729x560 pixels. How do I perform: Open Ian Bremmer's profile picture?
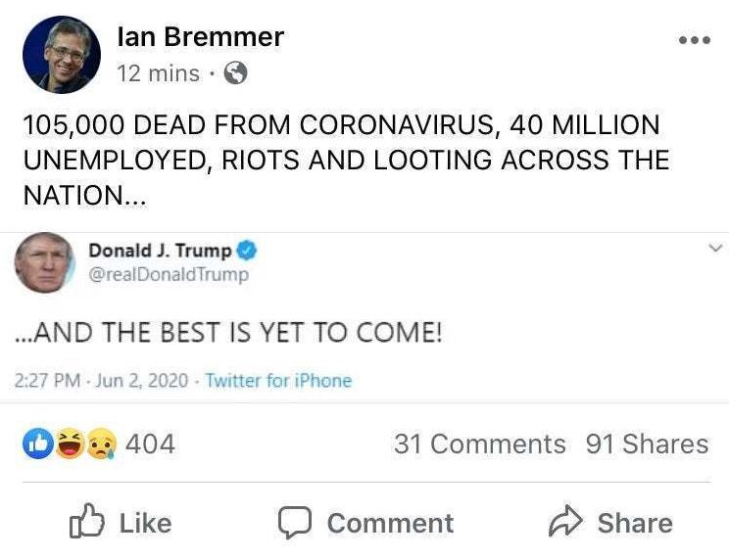[61, 55]
